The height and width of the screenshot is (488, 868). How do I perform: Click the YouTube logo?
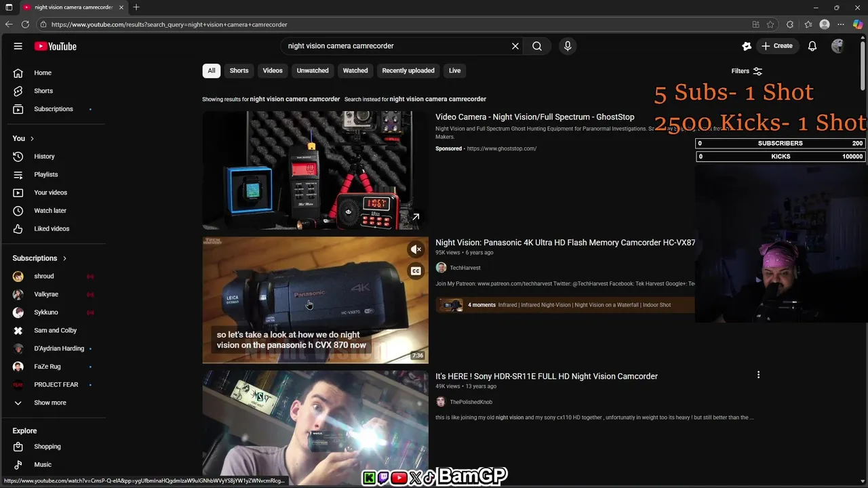pos(56,46)
